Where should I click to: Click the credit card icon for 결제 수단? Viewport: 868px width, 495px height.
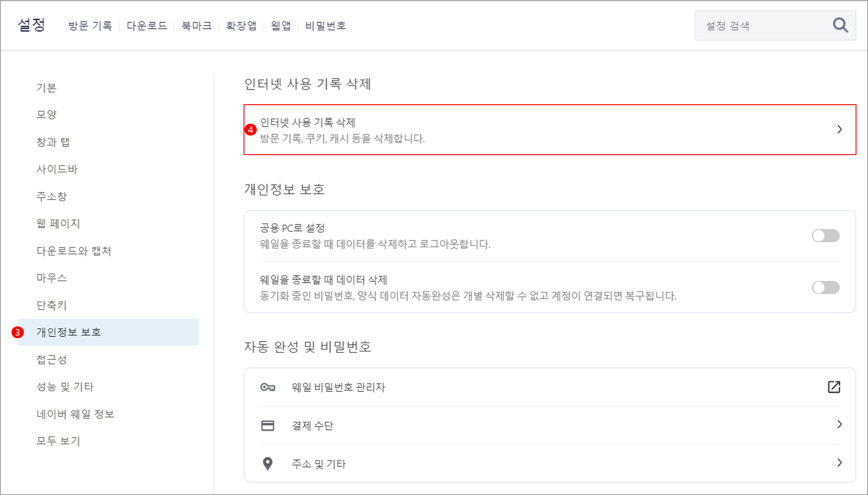268,426
